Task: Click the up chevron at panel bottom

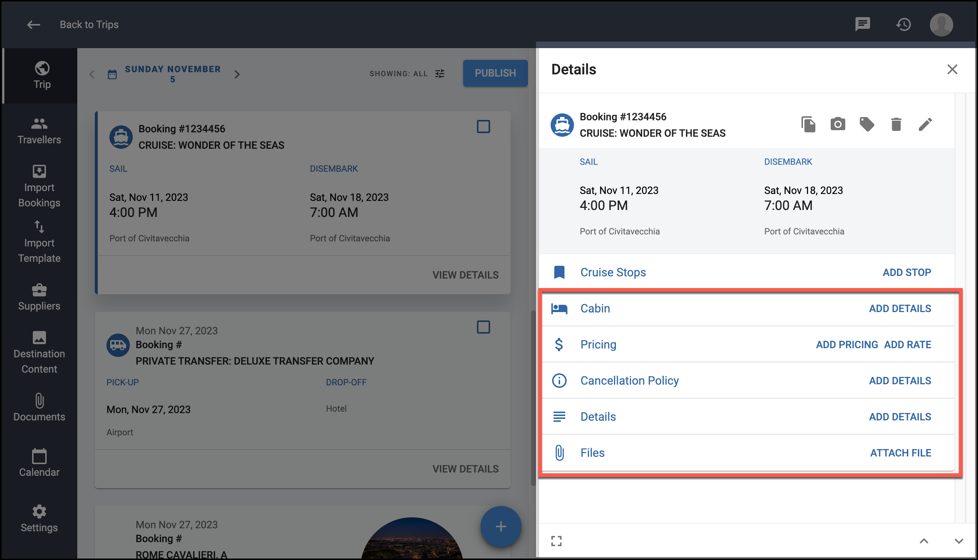Action: pos(924,541)
